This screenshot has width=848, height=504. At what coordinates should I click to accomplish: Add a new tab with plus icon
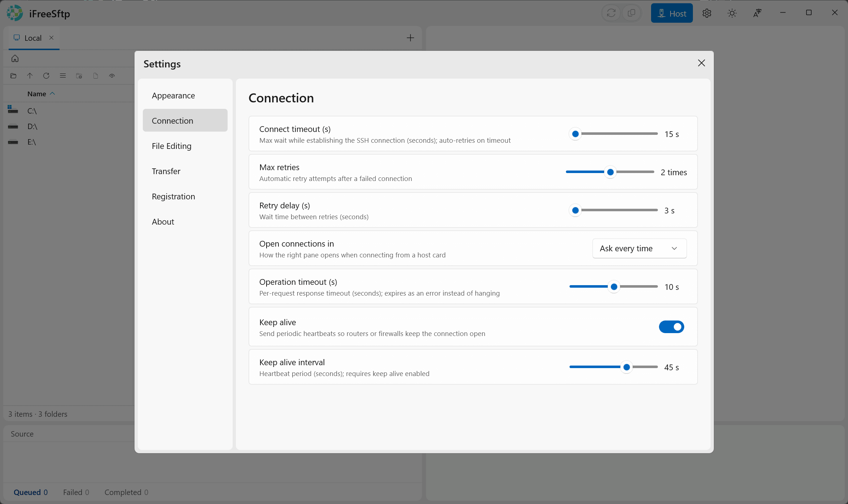pyautogui.click(x=410, y=38)
